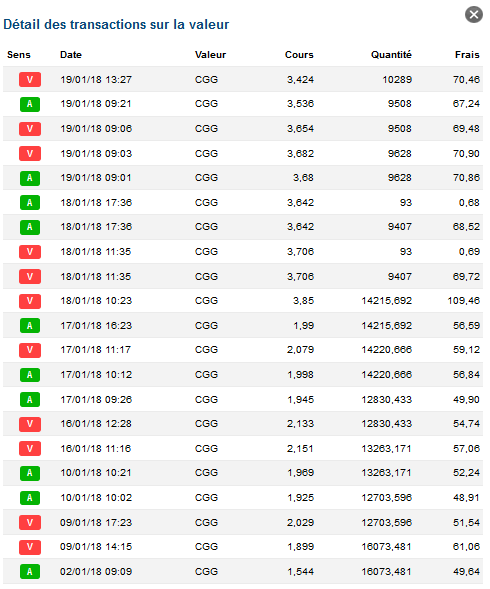Screen dimensions: 490x589
Task: Click the V badge for 09/01/18 14:15
Action: (x=30, y=547)
